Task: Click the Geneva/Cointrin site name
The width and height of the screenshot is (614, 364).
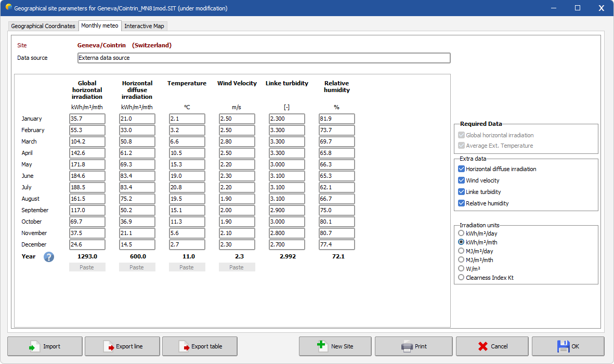Action: point(101,45)
